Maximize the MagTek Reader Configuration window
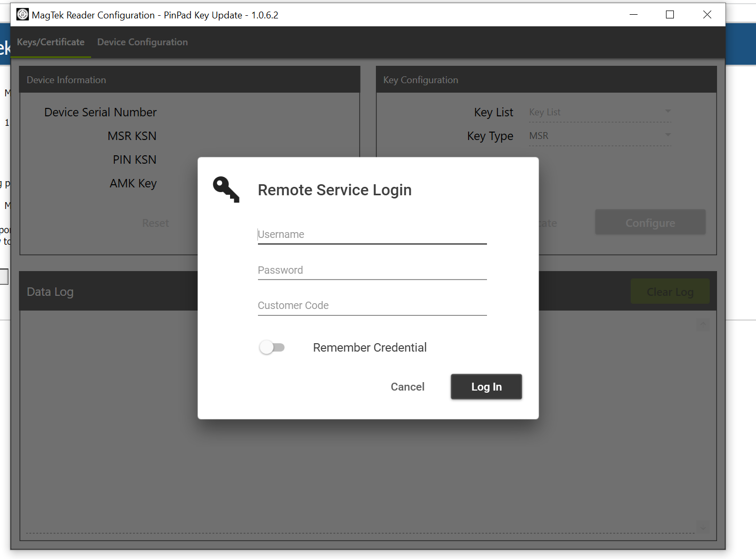 [670, 15]
